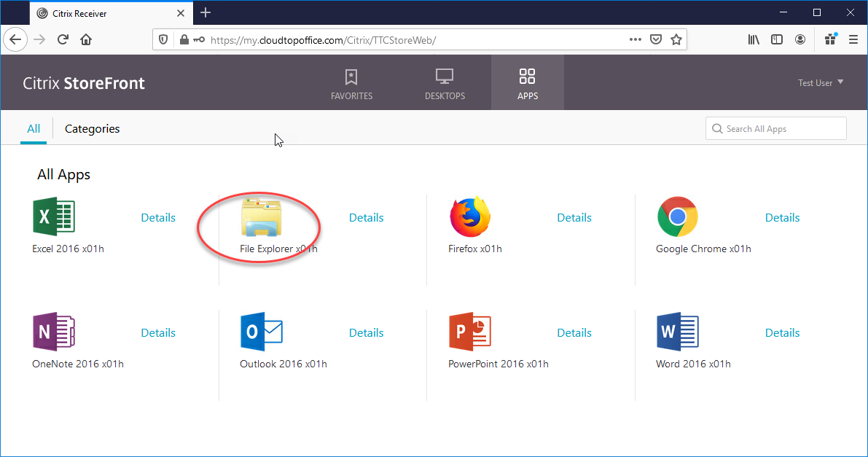Save page to Pocket icon

pyautogui.click(x=656, y=40)
